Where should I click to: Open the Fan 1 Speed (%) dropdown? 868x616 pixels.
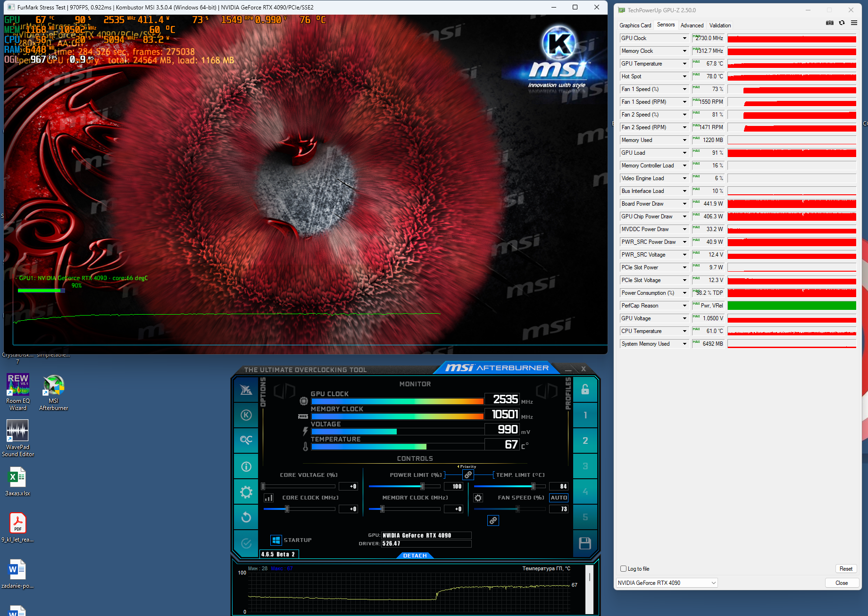pyautogui.click(x=684, y=89)
